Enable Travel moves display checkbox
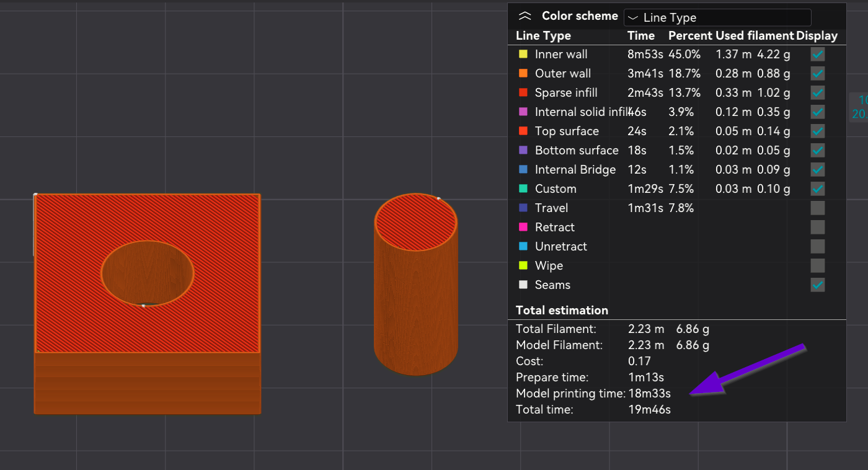The height and width of the screenshot is (470, 868). [x=818, y=208]
